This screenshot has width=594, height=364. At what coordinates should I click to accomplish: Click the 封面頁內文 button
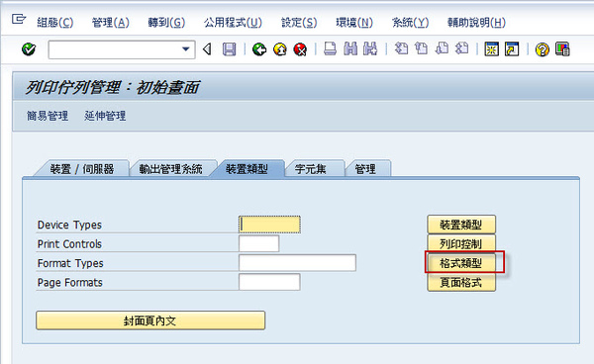tap(150, 320)
